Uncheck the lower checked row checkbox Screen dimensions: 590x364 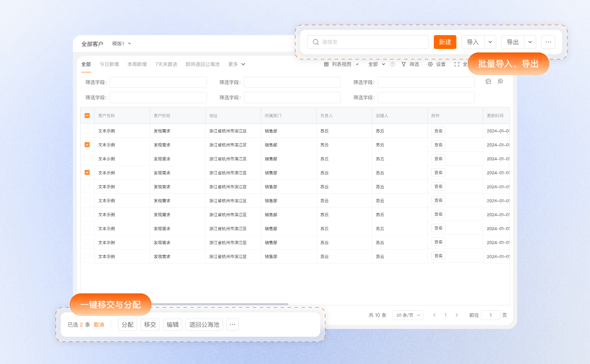pyautogui.click(x=87, y=172)
